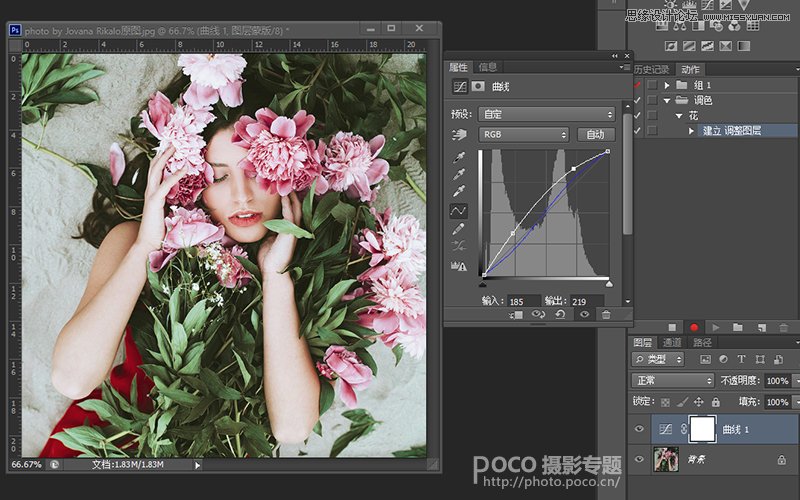This screenshot has height=500, width=800.
Task: Add Selective Color adjustment
Action: pyautogui.click(x=726, y=46)
